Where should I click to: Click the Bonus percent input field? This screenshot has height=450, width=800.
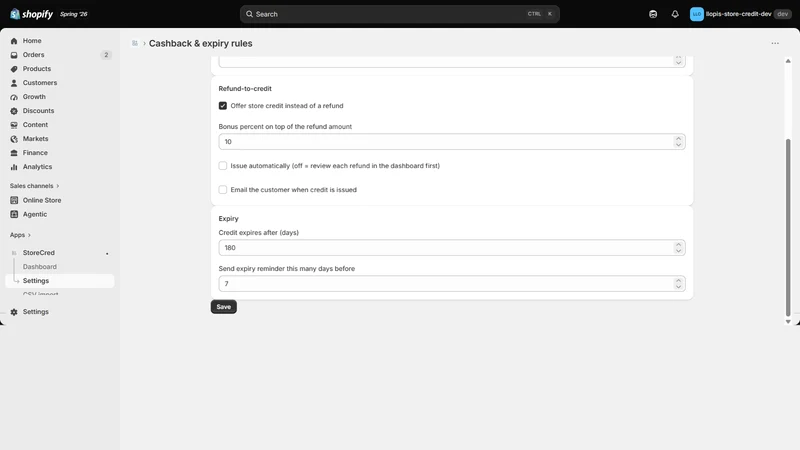coord(452,142)
